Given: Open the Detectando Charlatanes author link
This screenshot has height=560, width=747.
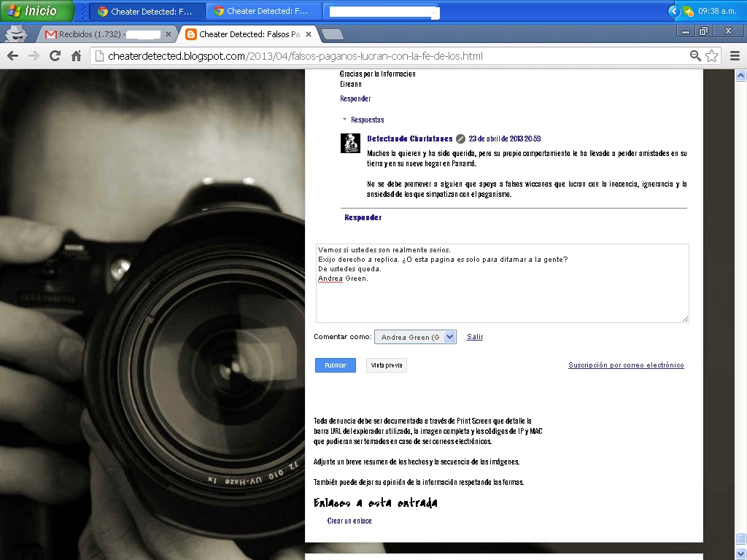Looking at the screenshot, I should [x=410, y=139].
